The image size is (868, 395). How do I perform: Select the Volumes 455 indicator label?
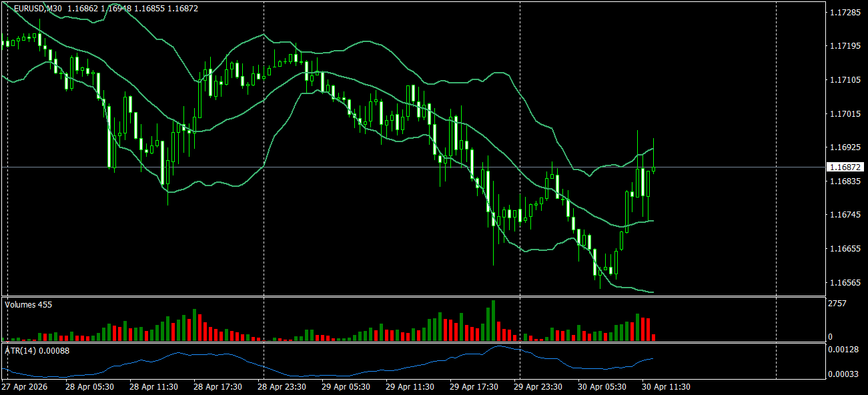click(x=29, y=304)
